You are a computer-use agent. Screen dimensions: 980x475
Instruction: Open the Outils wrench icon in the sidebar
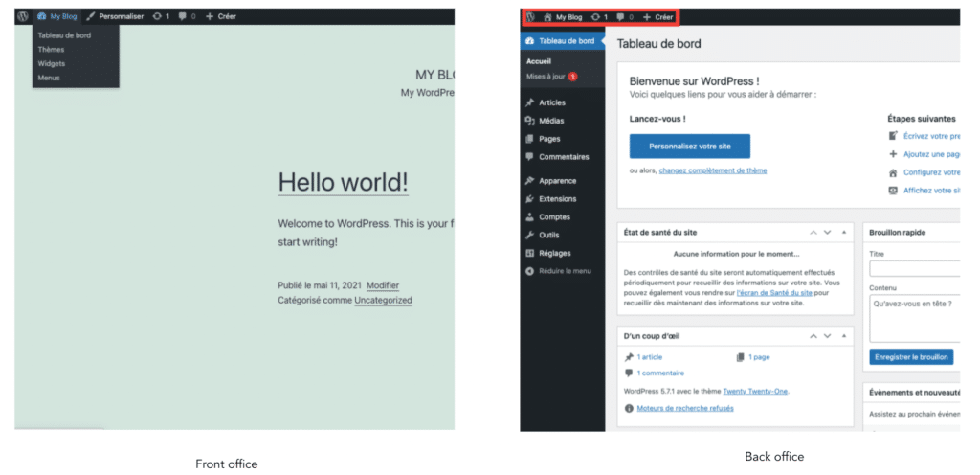pyautogui.click(x=530, y=235)
